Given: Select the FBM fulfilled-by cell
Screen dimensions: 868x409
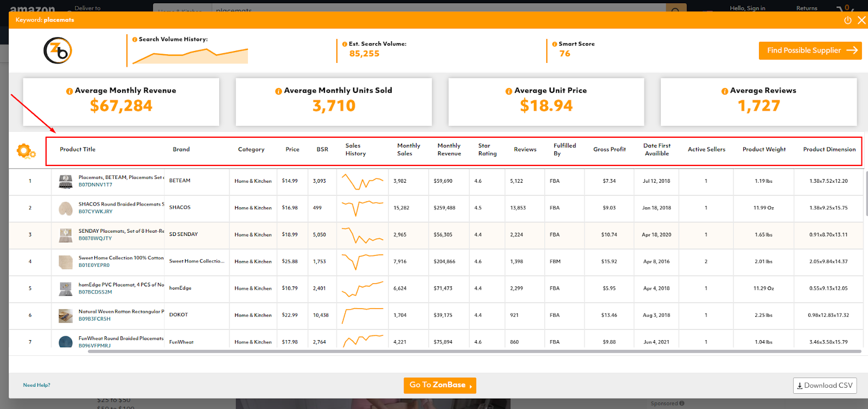Looking at the screenshot, I should click(555, 261).
